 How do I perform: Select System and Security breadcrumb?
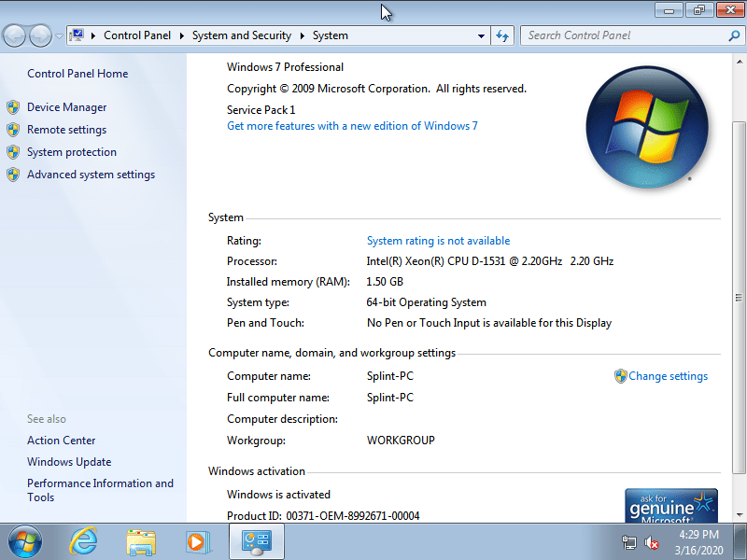point(242,35)
